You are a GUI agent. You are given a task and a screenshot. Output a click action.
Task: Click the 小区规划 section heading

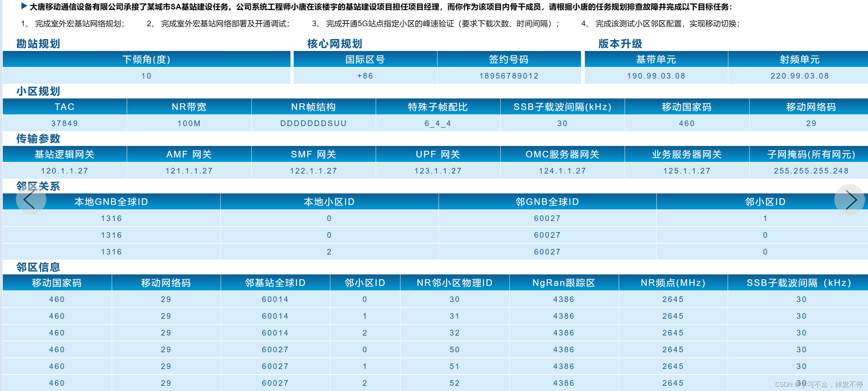38,91
